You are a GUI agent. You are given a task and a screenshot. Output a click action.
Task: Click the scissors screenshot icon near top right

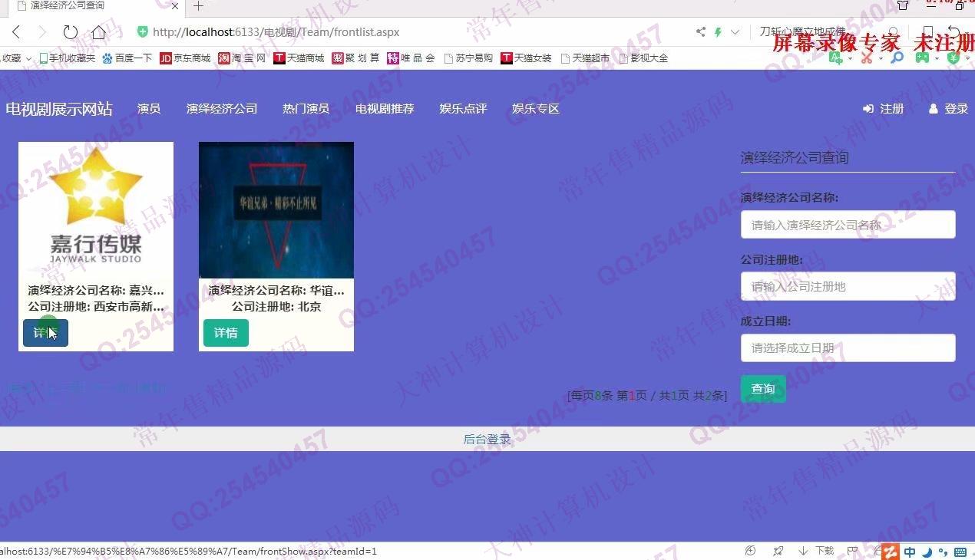click(x=867, y=58)
